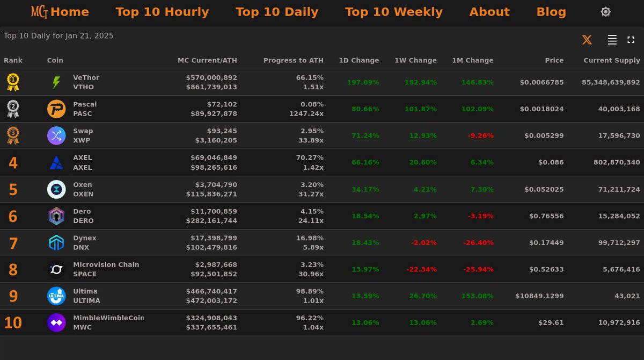The image size is (644, 360).
Task: Click the silver second-place medal icon
Action: click(13, 109)
